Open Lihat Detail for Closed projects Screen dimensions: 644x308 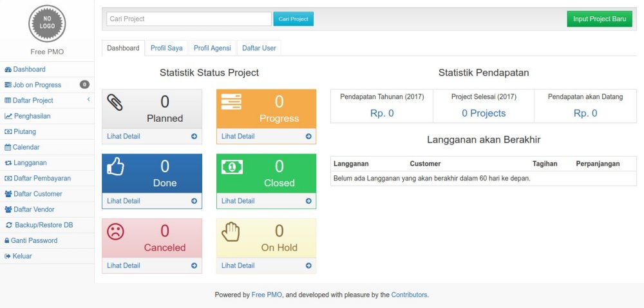[238, 201]
